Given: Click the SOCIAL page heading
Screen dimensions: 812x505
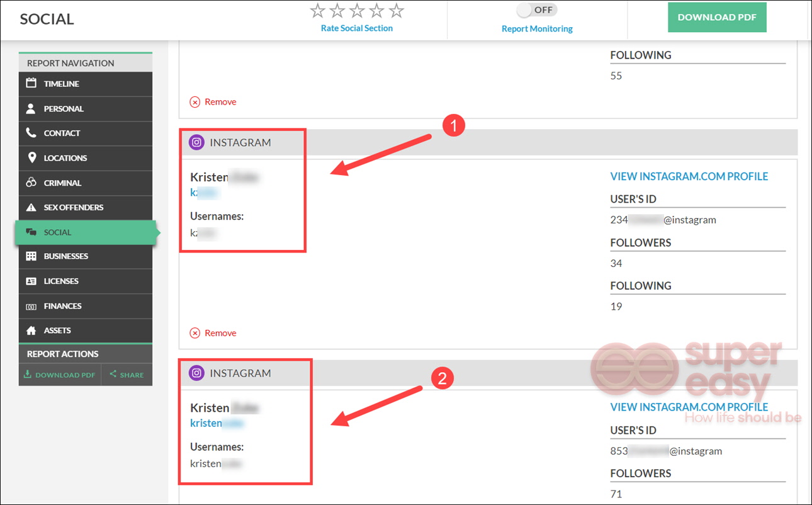Looking at the screenshot, I should (47, 19).
